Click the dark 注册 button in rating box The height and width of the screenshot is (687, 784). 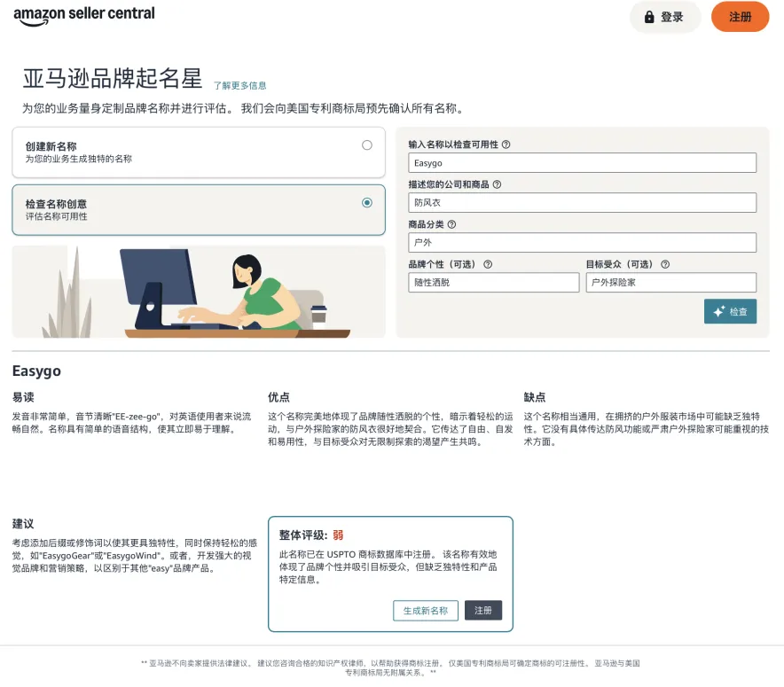483,611
